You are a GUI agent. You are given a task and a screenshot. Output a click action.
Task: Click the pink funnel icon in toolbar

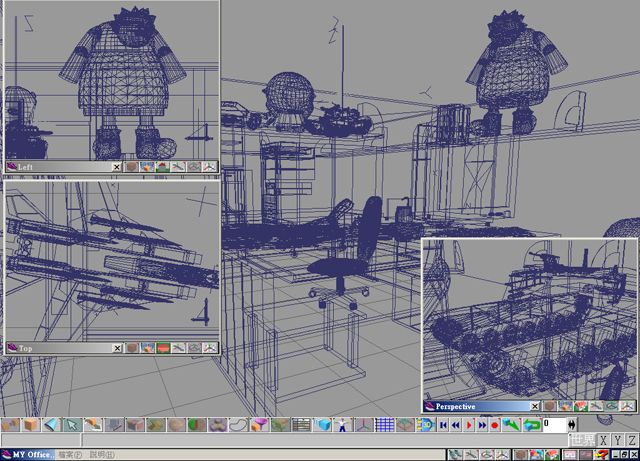pyautogui.click(x=258, y=425)
